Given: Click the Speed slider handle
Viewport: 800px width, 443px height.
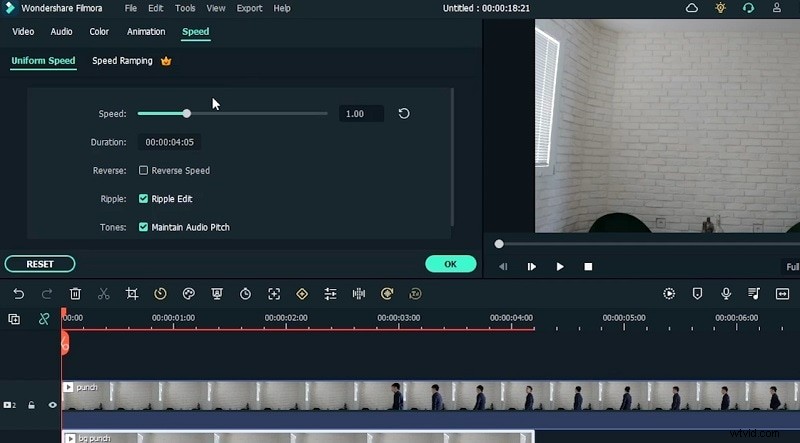Looking at the screenshot, I should (187, 113).
